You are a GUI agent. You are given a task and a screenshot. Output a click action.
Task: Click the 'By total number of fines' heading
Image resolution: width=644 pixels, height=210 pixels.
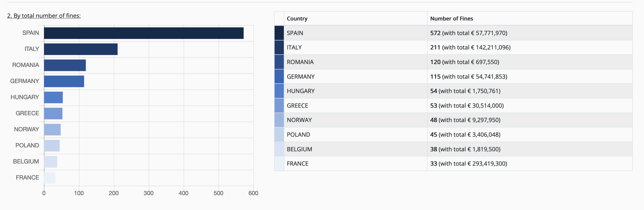click(x=44, y=16)
